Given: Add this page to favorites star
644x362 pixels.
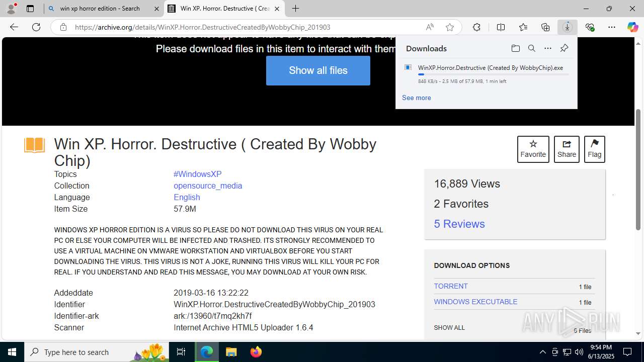Looking at the screenshot, I should click(450, 27).
